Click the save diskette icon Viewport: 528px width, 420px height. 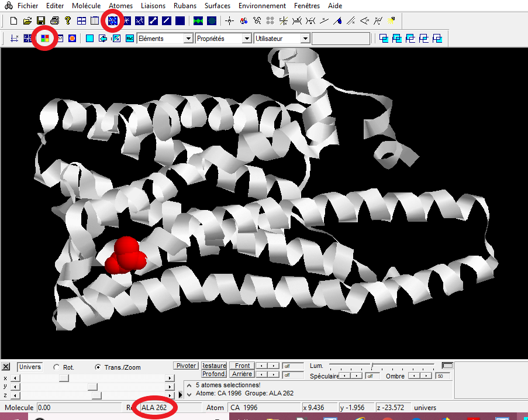coord(41,21)
